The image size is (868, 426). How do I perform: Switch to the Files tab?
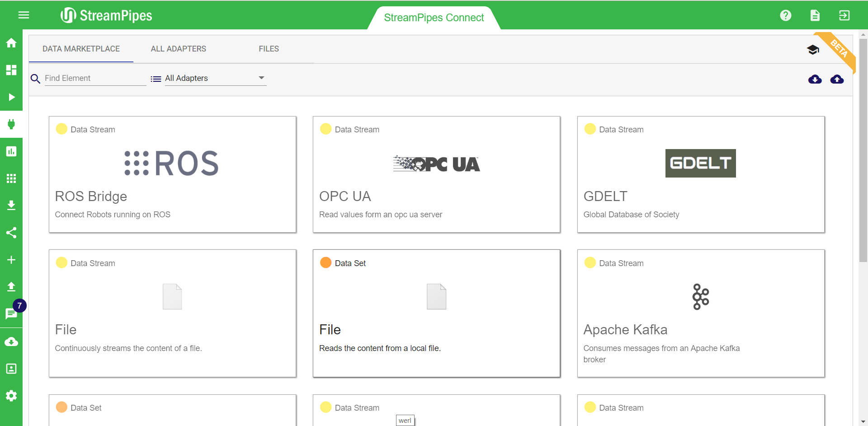(269, 49)
